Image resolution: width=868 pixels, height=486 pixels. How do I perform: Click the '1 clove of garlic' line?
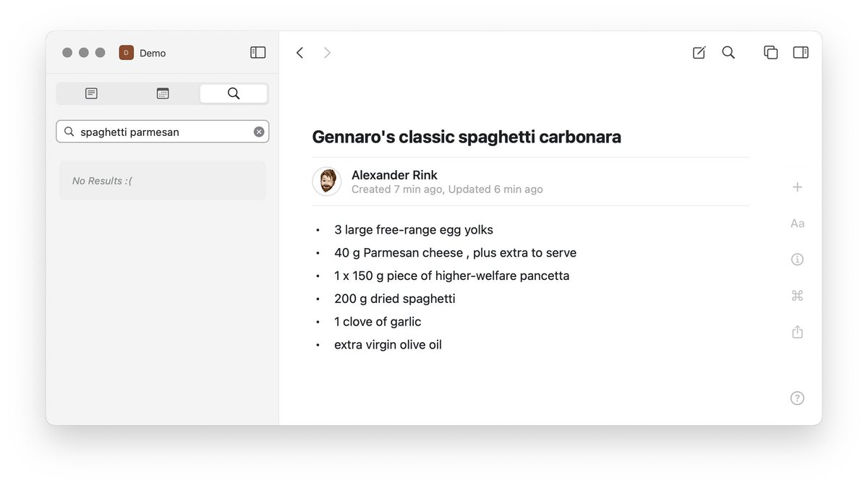pos(378,322)
